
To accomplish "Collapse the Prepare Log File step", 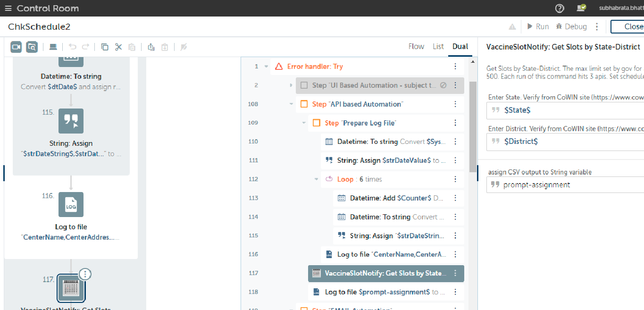I will tap(304, 123).
